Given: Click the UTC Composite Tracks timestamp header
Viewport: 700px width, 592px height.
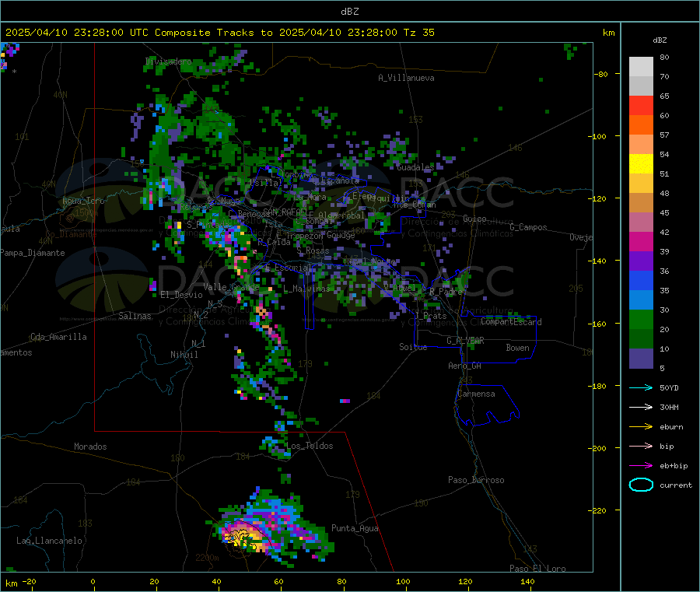Looking at the screenshot, I should point(220,33).
